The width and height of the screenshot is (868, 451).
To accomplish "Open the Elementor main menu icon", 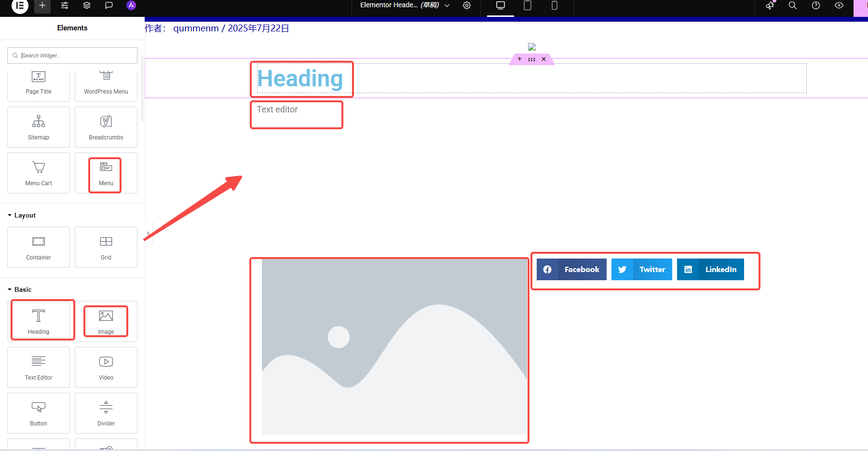I will (x=20, y=6).
